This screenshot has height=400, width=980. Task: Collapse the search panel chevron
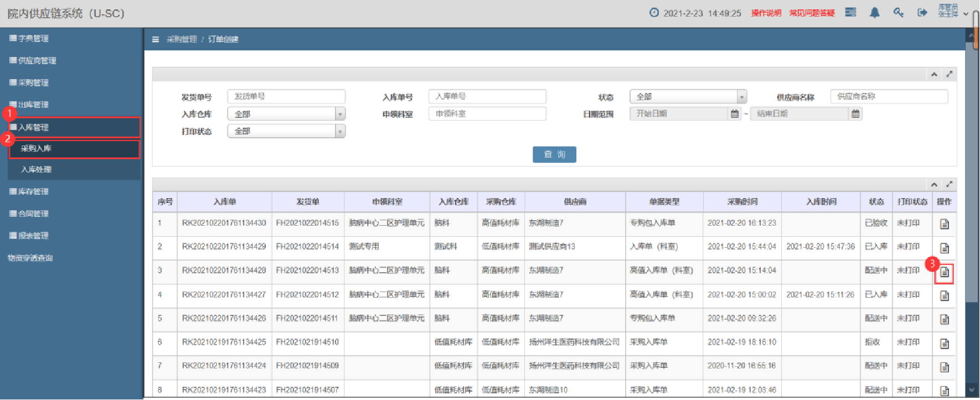[x=934, y=74]
